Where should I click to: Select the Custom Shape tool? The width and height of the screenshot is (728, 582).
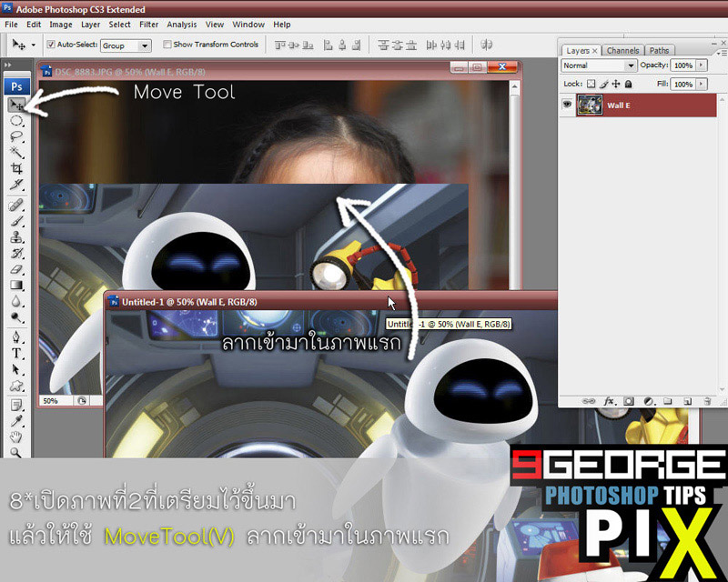pos(16,386)
